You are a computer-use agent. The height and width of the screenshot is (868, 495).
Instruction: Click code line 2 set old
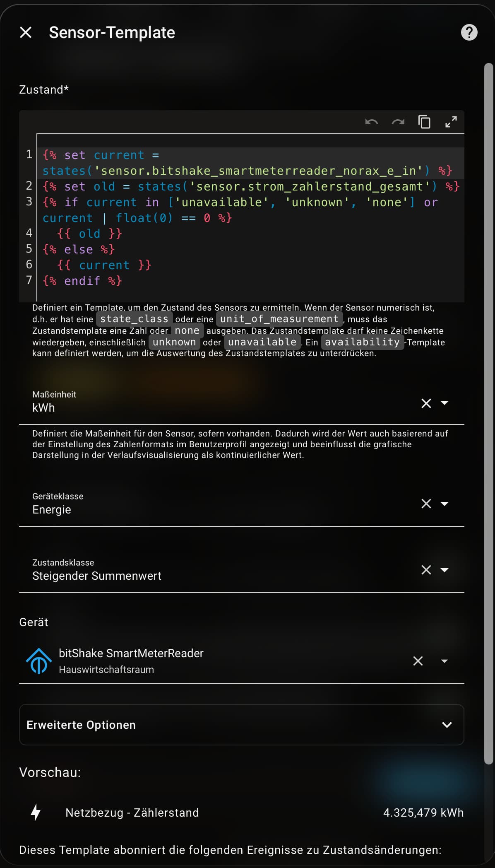coord(251,186)
